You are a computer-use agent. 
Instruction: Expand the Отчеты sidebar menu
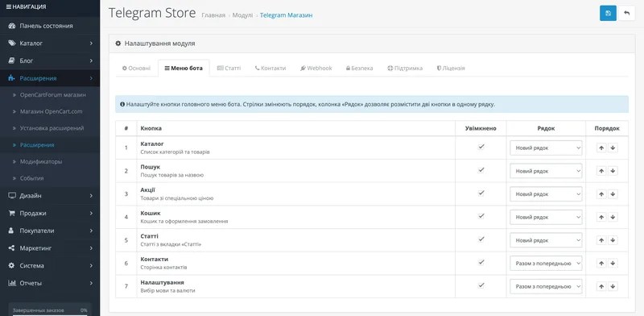[x=50, y=283]
